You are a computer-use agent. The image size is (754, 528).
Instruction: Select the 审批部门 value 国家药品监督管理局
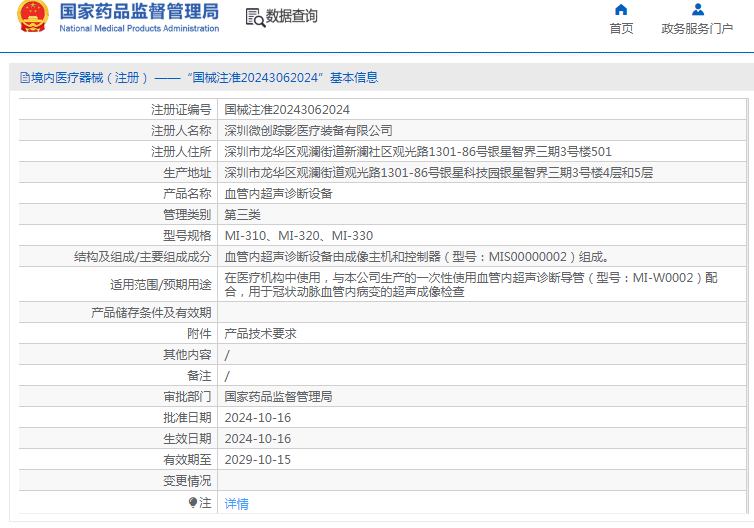[278, 397]
